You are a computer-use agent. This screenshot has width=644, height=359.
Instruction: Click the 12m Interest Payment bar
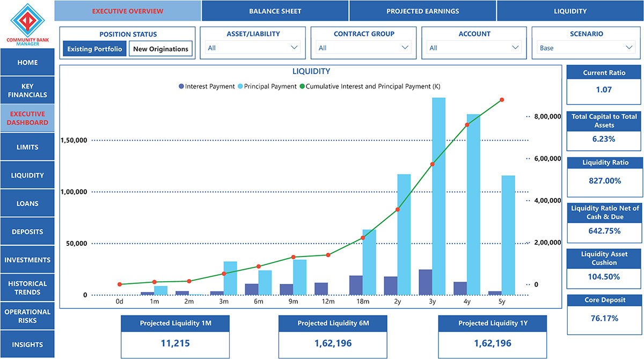(x=321, y=289)
